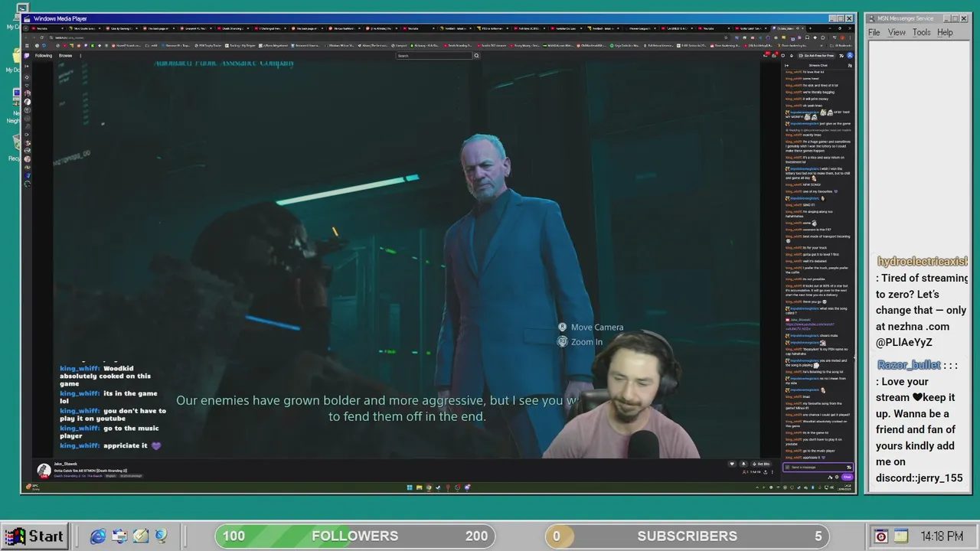
Task: Click the search magnifier button on Twitch
Action: [x=476, y=55]
